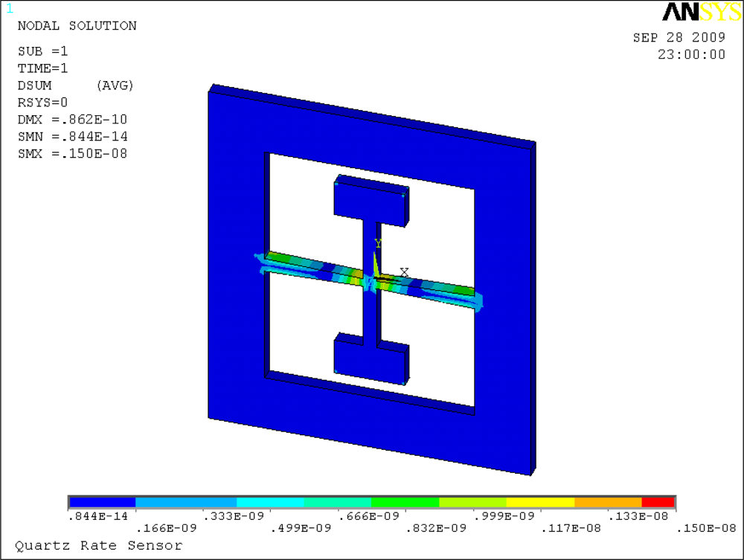
Task: Click the contoured crossbeam of the sensor
Action: click(x=370, y=280)
